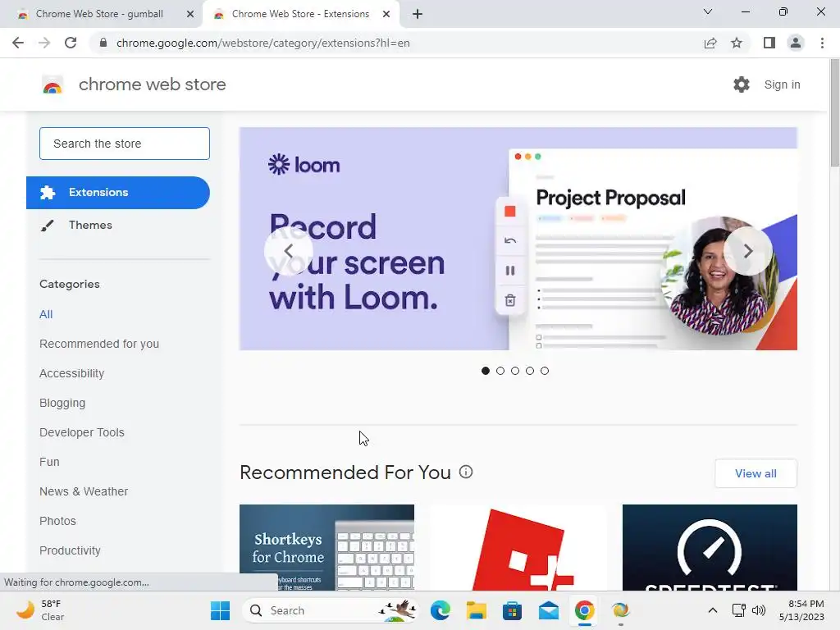Open the Productivity category
The height and width of the screenshot is (630, 840).
(x=71, y=550)
